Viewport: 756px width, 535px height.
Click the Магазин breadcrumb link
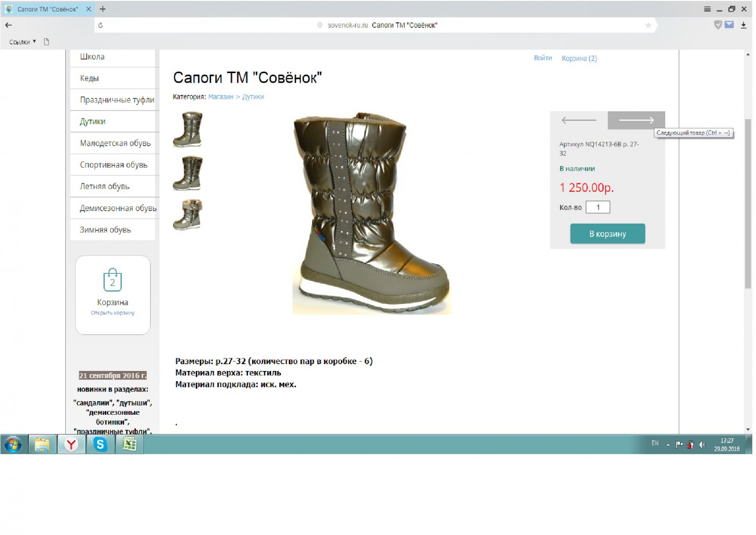(221, 97)
